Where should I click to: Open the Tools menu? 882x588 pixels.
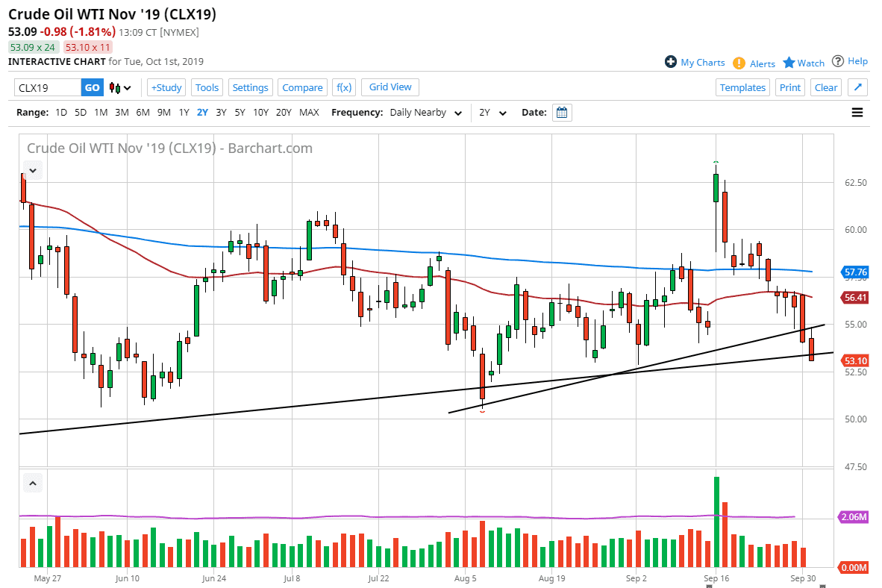(x=207, y=87)
